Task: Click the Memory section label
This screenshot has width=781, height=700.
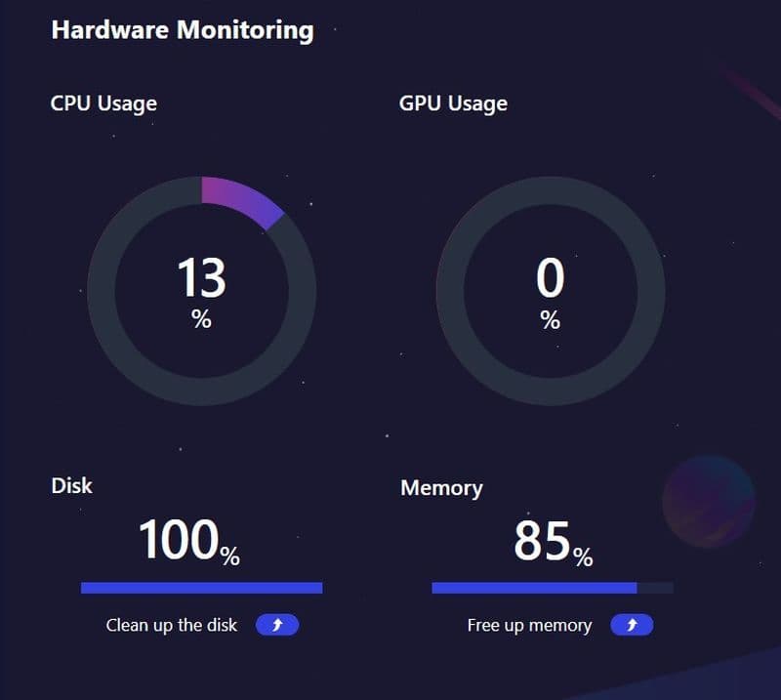Action: [441, 488]
